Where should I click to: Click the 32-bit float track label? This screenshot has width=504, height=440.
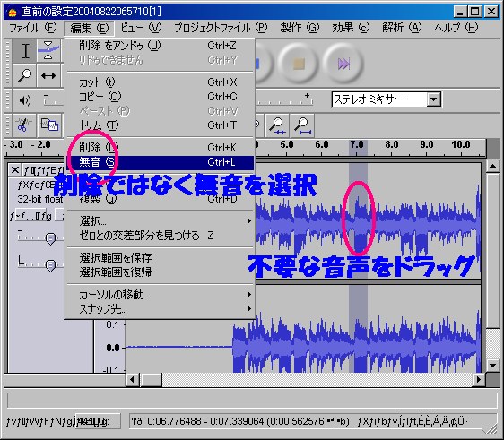(x=39, y=200)
